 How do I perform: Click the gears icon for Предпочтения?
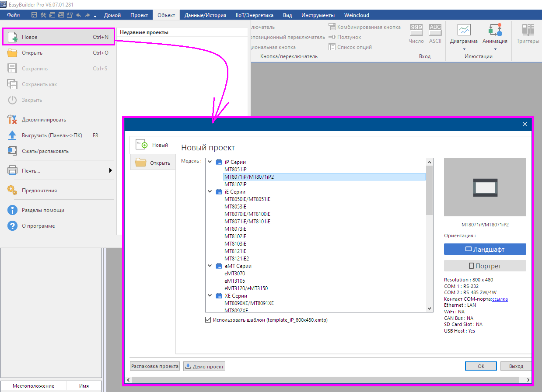click(x=13, y=191)
